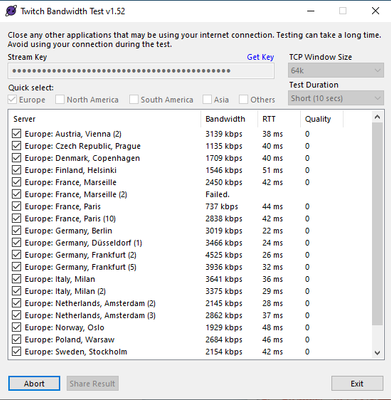Uncheck the Germany, Frankfurt (5) server
This screenshot has width=391, height=400.
pos(16,267)
